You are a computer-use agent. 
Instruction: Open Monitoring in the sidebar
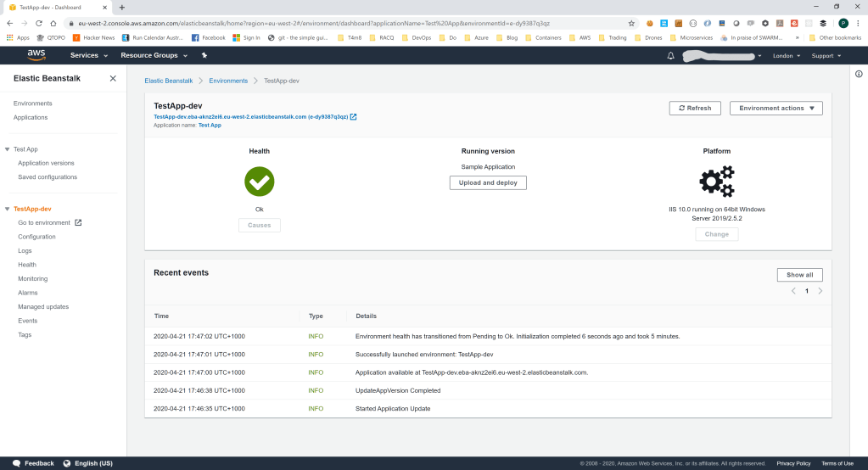(32, 279)
